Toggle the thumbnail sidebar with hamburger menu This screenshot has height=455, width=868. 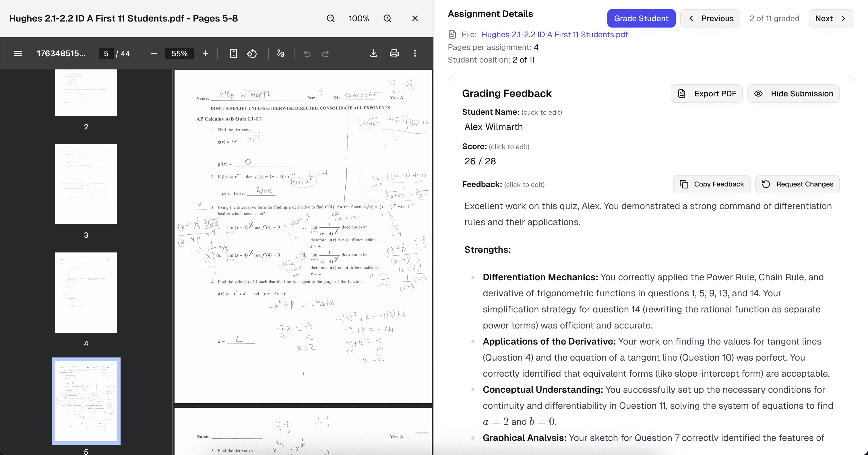18,53
